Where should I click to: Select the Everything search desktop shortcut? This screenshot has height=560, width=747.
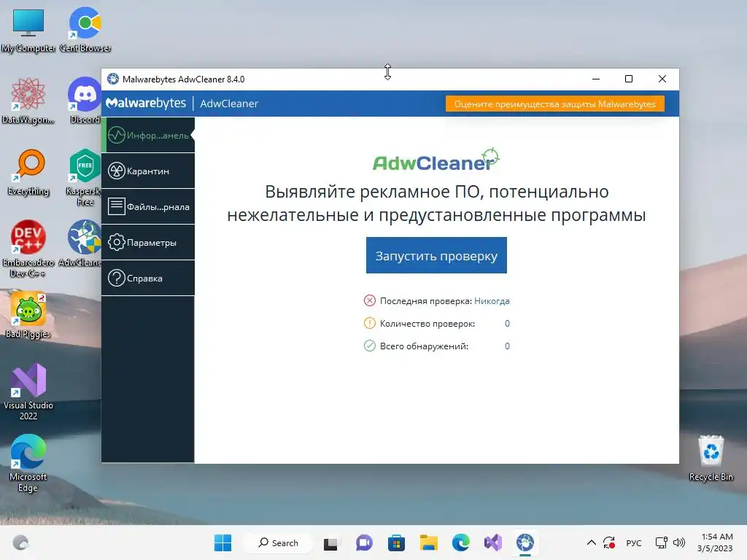click(28, 172)
